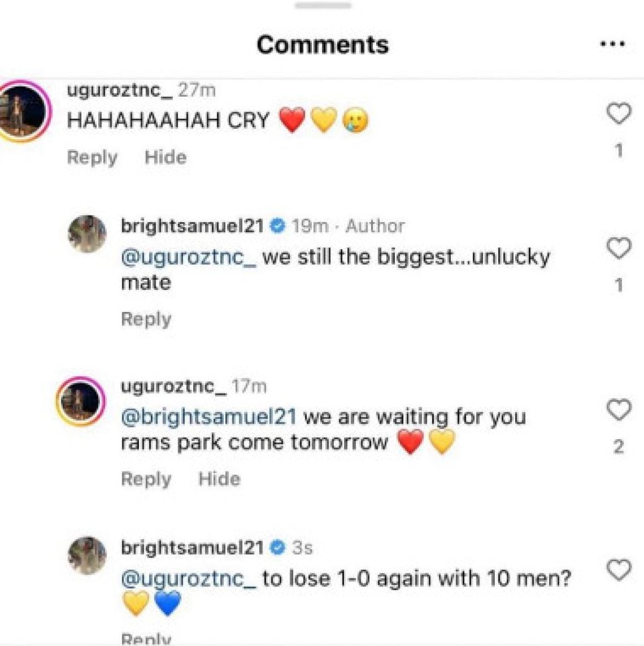Open brightsamuel21 username on 19m reply
This screenshot has width=644, height=646.
(x=192, y=226)
